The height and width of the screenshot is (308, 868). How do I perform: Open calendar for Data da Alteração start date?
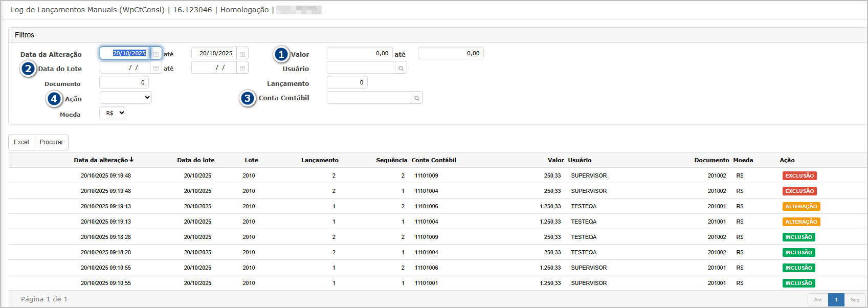[156, 54]
